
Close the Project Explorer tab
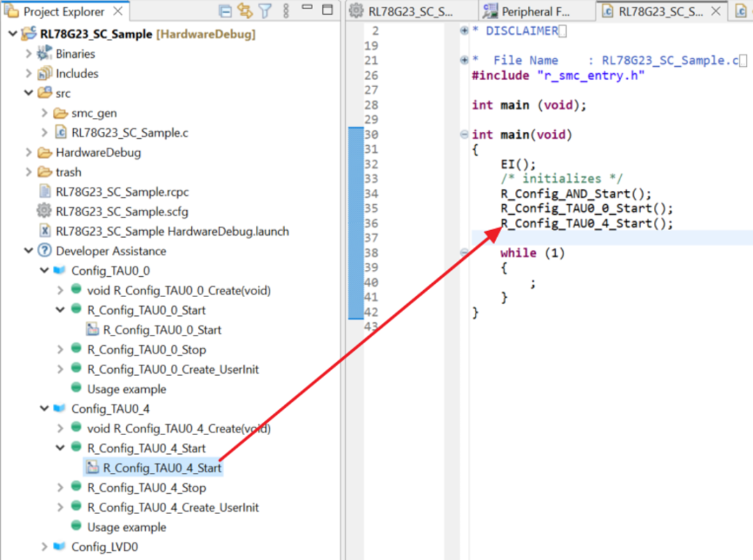(118, 11)
